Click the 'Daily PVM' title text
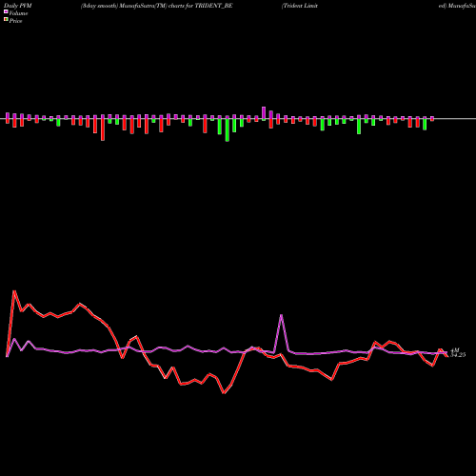The image size is (476, 476). pyautogui.click(x=18, y=6)
